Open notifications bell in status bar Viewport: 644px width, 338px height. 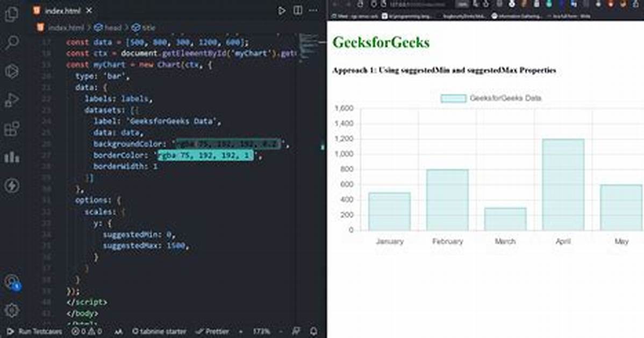tap(313, 332)
